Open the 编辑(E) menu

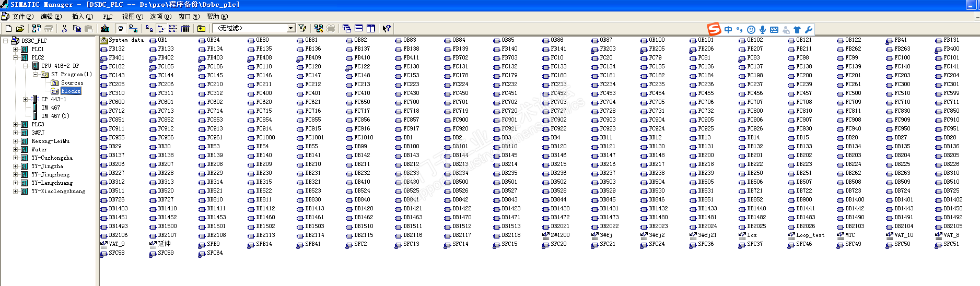pyautogui.click(x=51, y=17)
